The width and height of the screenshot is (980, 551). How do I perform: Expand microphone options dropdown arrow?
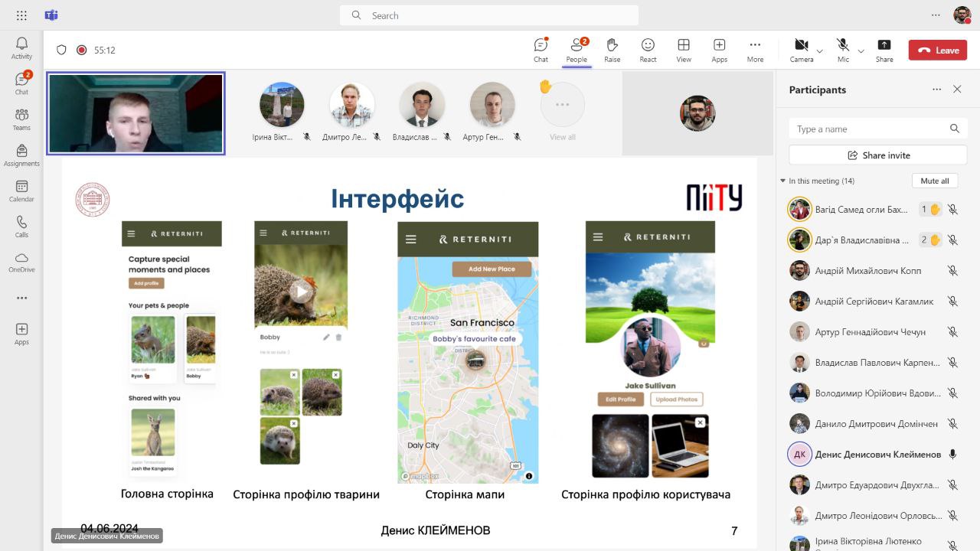tap(861, 51)
